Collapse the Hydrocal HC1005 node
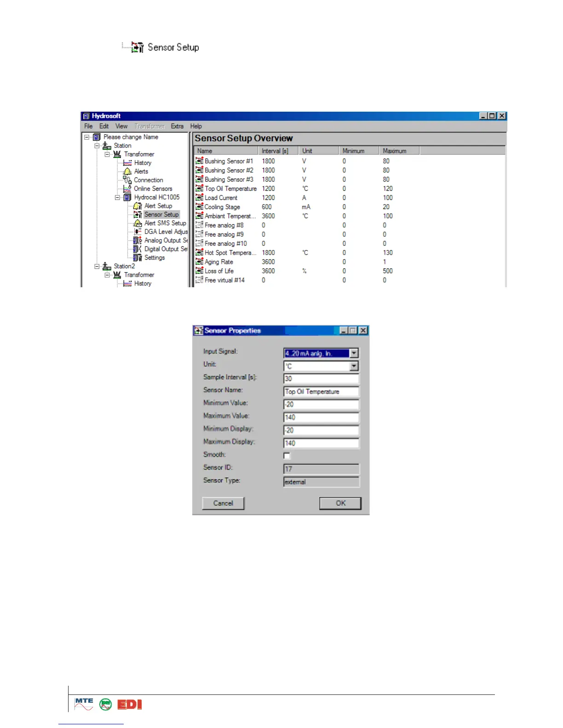The width and height of the screenshot is (563, 728). (x=117, y=197)
